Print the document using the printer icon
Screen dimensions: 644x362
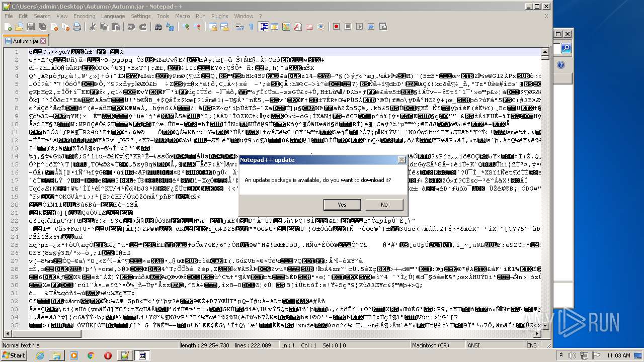[x=77, y=26]
